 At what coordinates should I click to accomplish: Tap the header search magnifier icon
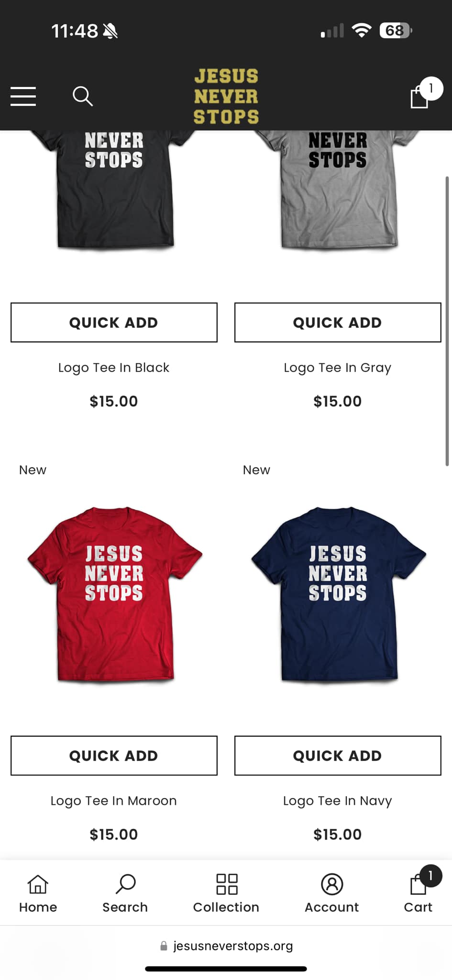point(82,96)
